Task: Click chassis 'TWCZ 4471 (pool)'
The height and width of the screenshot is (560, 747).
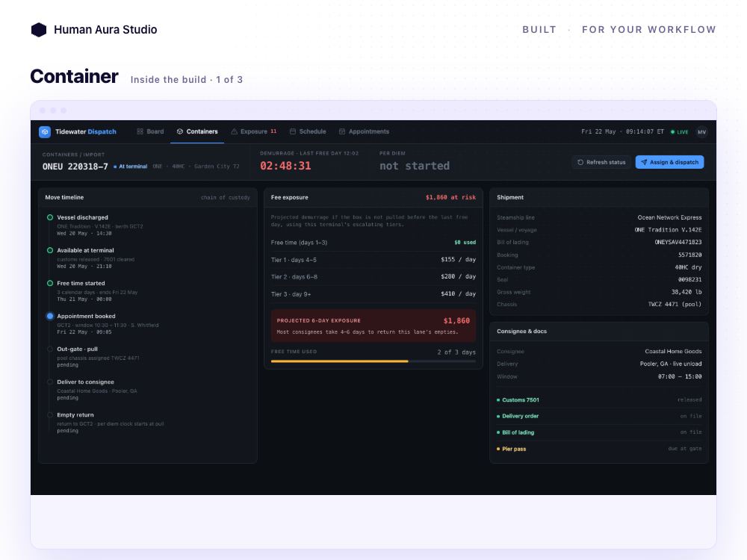Action: point(675,305)
